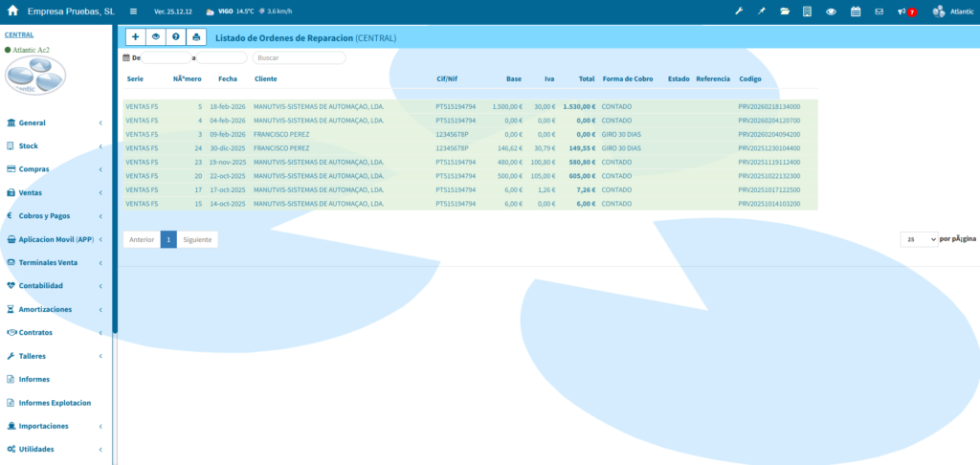Toggle sidebar with the hamburger menu icon
980x465 pixels.
coord(133,11)
